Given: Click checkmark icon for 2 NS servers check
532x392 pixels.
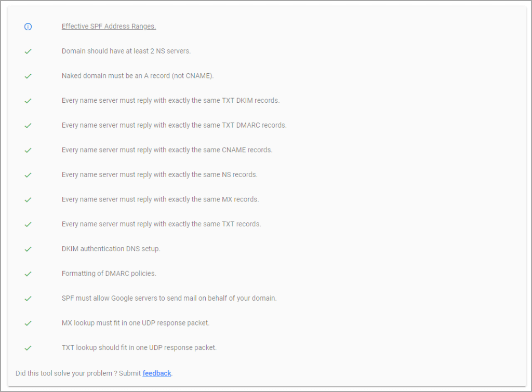Looking at the screenshot, I should point(28,51).
